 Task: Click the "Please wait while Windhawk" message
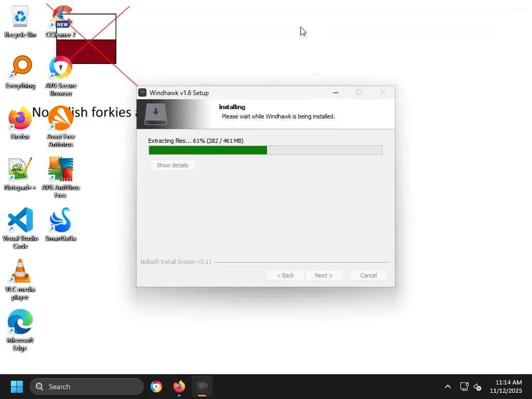(278, 116)
